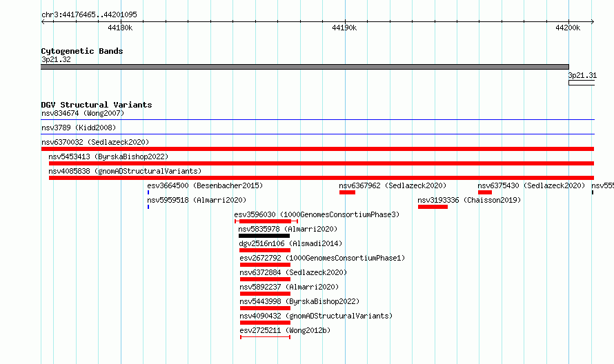The width and height of the screenshot is (614, 364).
Task: Open variant nsv5453413 (ByrskaBishop2022) label
Action: click(x=108, y=156)
